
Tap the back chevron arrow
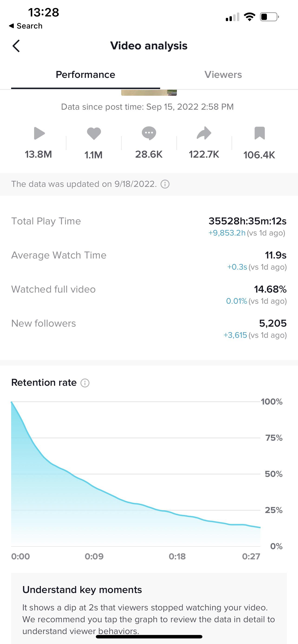tap(16, 46)
